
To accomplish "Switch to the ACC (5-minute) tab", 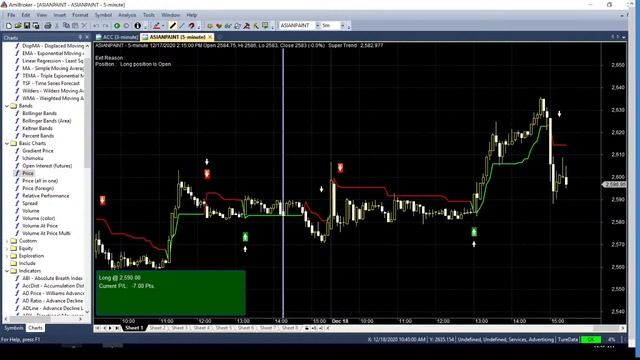I will (x=117, y=37).
